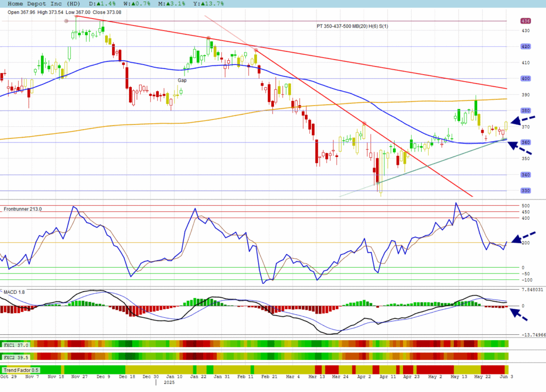Click the FXC2 39.5 label

(x=15, y=357)
